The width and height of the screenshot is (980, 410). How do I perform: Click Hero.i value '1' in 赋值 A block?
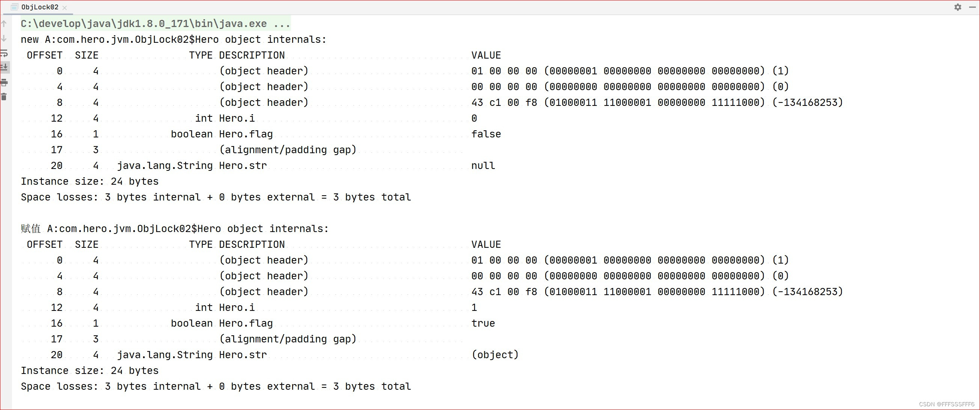(x=474, y=307)
